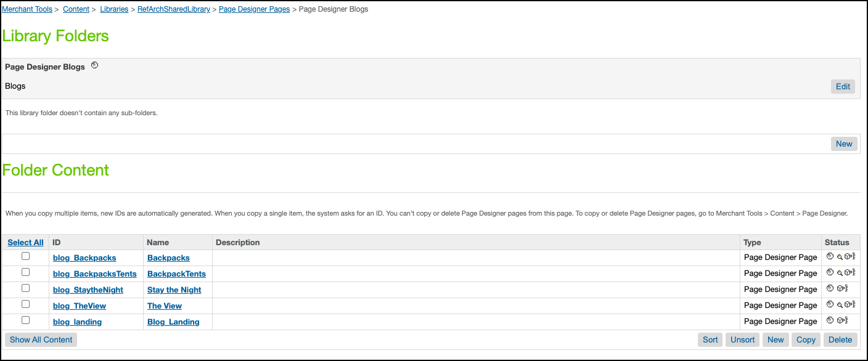
Task: Click the magnifier searchable icon in blog_TheView row
Action: pos(839,305)
